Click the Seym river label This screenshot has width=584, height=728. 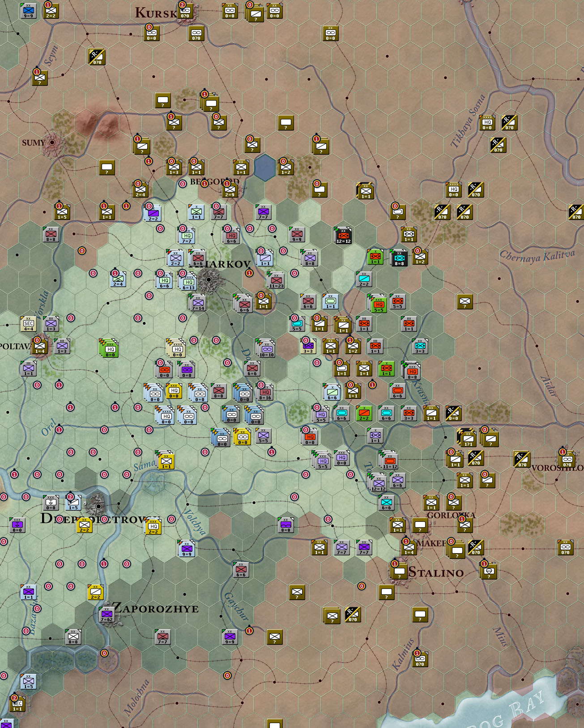[x=51, y=55]
